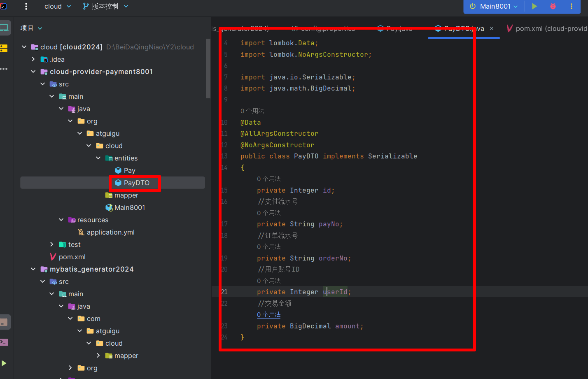Open the cloud project dropdown
The height and width of the screenshot is (379, 588).
click(58, 6)
